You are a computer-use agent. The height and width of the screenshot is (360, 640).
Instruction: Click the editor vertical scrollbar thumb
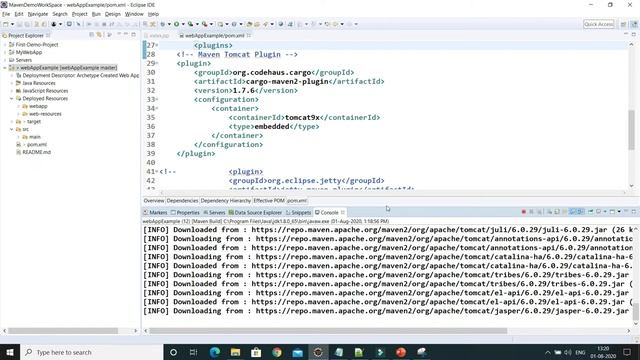click(x=631, y=130)
